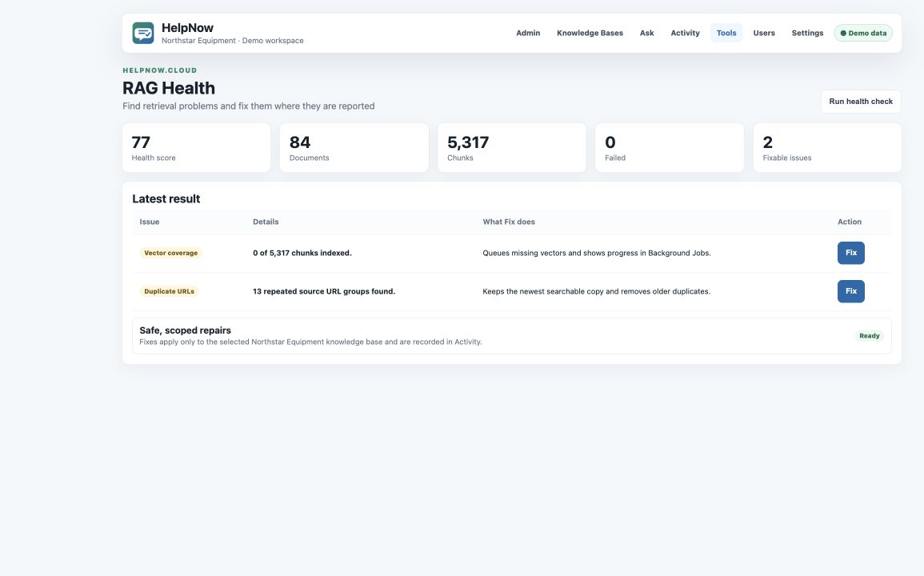Click 'Find retrieval problems' subtitle text
This screenshot has height=576, width=924.
(249, 106)
